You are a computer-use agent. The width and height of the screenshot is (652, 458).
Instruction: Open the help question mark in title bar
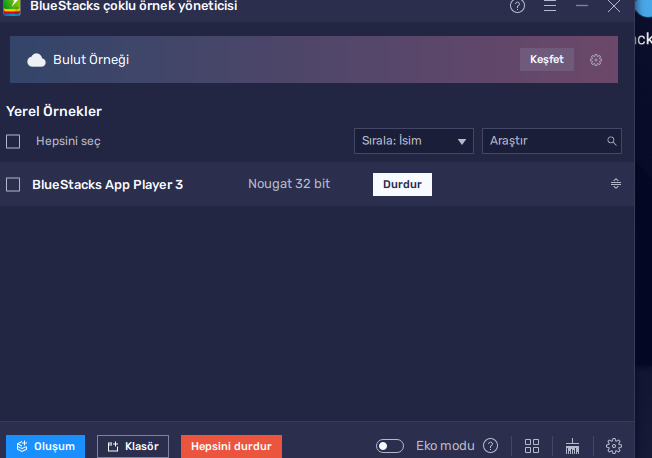tap(517, 6)
